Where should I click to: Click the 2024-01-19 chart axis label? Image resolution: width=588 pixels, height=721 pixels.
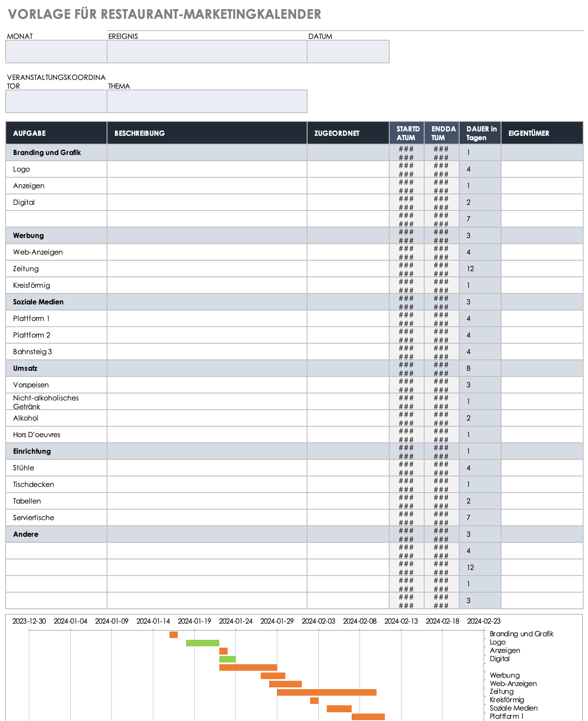click(194, 621)
